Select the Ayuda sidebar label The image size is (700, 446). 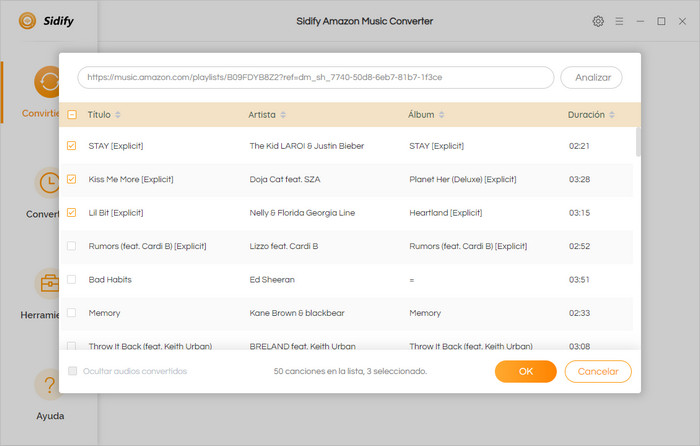tap(50, 416)
